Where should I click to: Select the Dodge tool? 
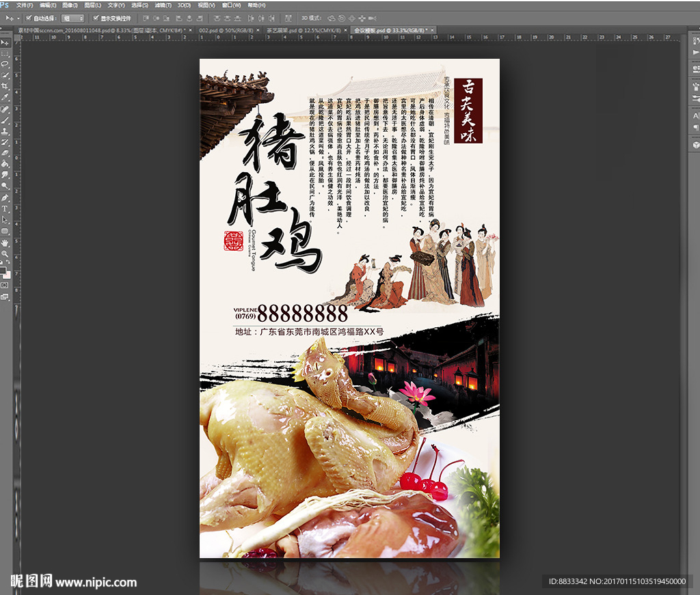(x=5, y=186)
